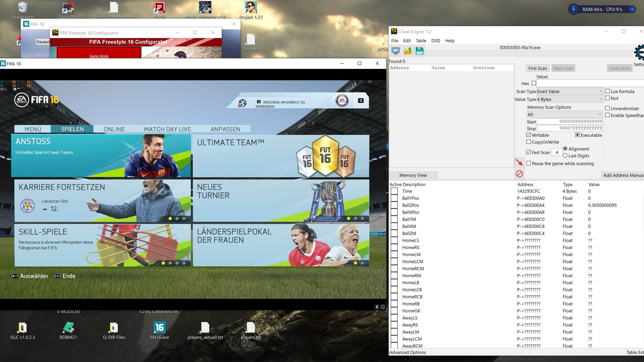Click the EA Football Club badge icon

pyautogui.click(x=342, y=101)
